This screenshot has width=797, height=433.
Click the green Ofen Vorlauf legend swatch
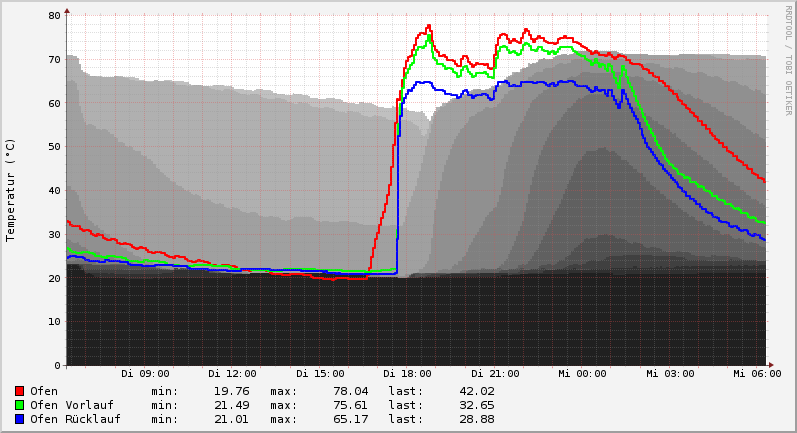(19, 405)
